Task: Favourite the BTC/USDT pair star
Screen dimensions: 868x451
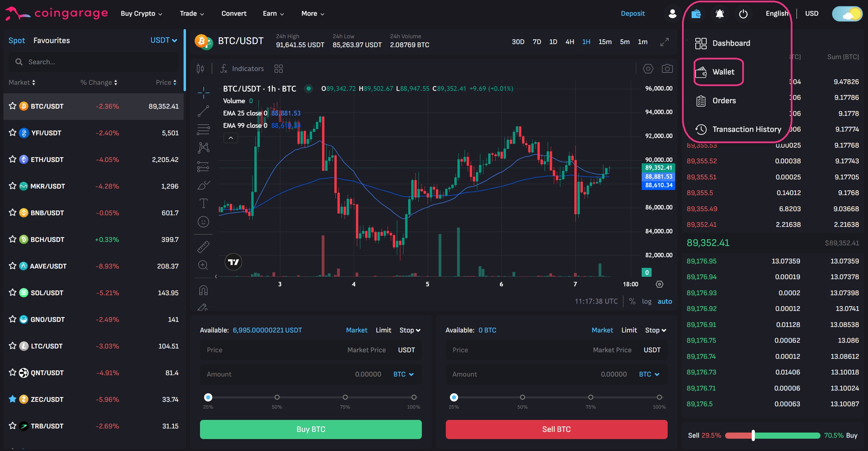Action: point(13,106)
